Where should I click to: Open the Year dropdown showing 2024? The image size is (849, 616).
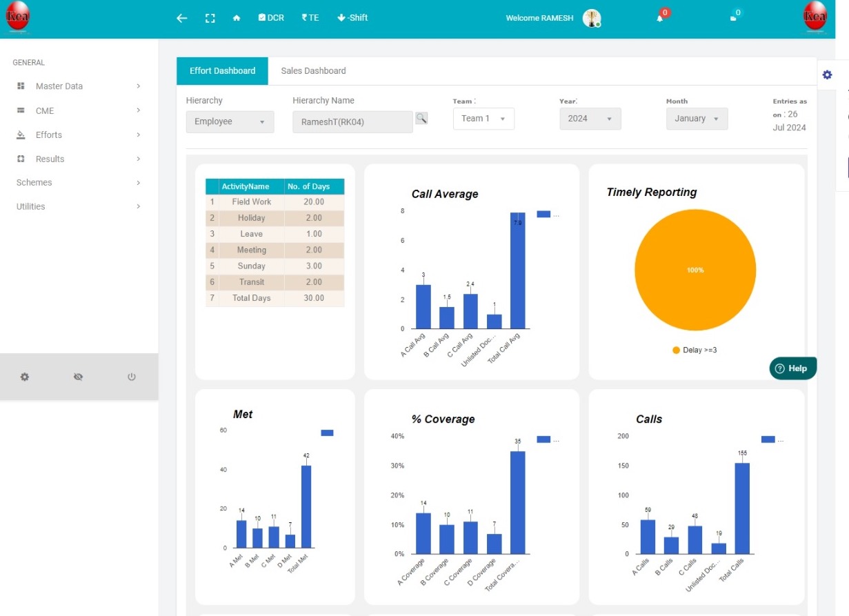pos(590,118)
